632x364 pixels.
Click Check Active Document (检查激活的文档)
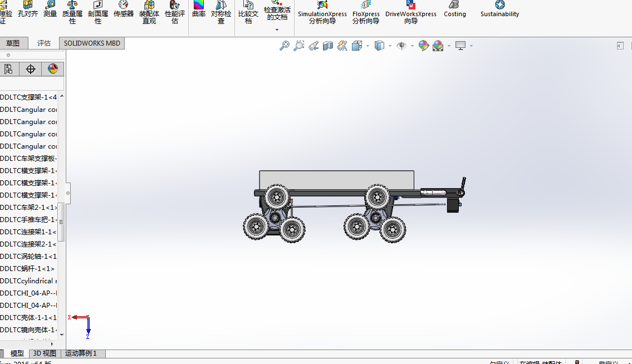tap(277, 11)
